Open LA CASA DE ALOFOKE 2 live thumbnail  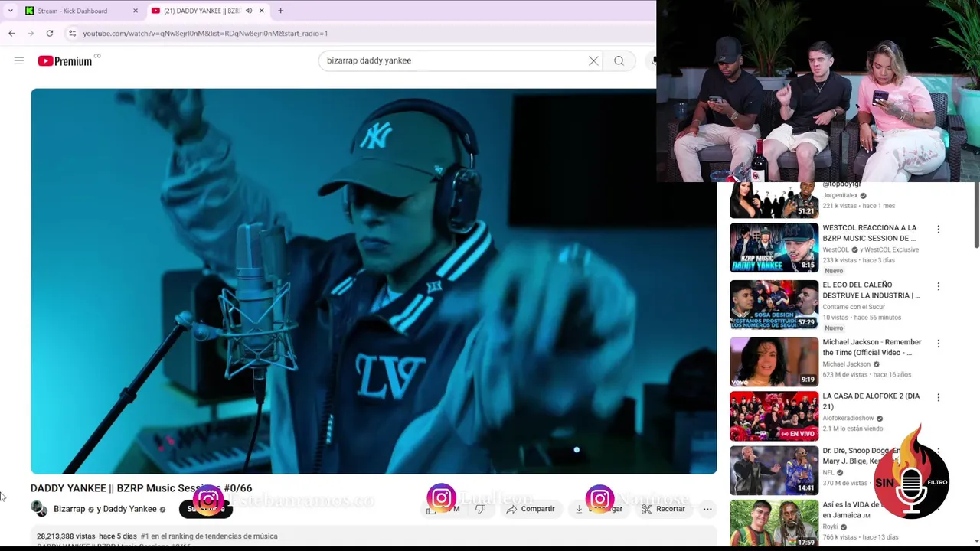click(774, 416)
